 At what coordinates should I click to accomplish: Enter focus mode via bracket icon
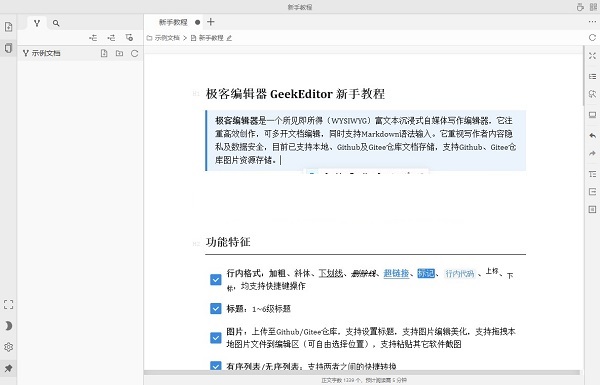(x=8, y=305)
